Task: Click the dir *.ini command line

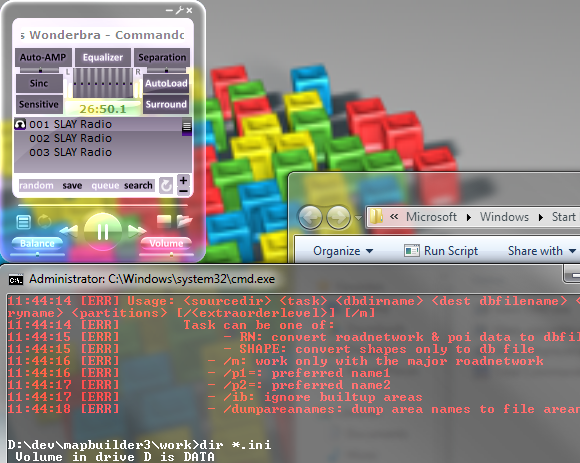Action: coord(139,445)
